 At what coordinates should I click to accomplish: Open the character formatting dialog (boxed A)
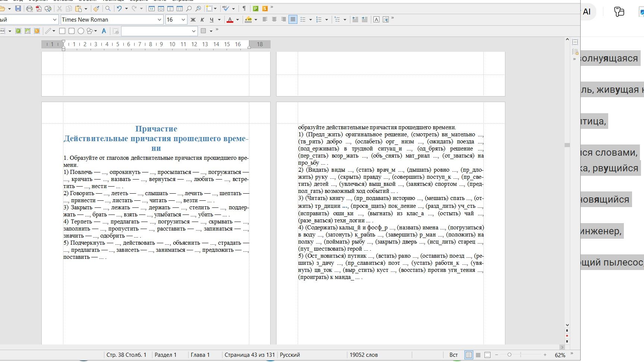tap(376, 20)
